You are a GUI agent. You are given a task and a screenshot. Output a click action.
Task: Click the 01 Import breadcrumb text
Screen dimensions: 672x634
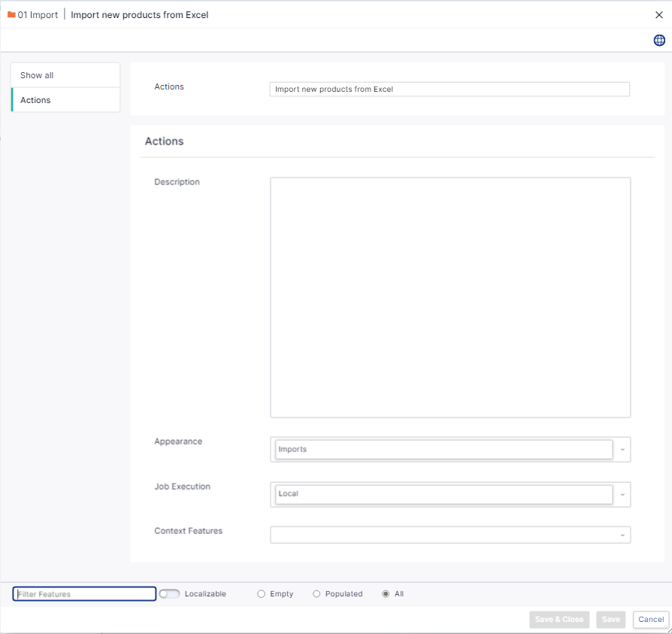pos(38,15)
